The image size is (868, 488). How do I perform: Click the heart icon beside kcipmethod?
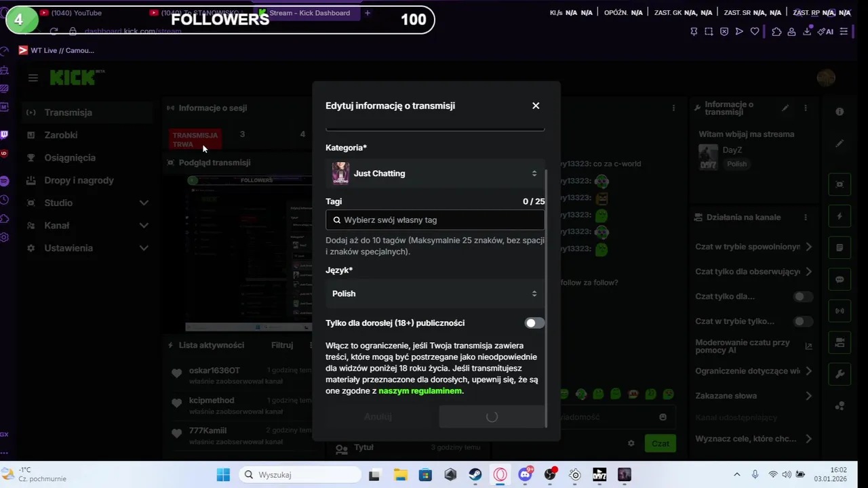point(176,404)
